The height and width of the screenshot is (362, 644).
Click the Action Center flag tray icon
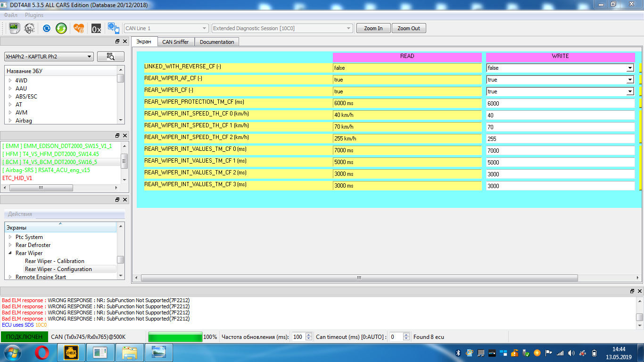(x=548, y=353)
